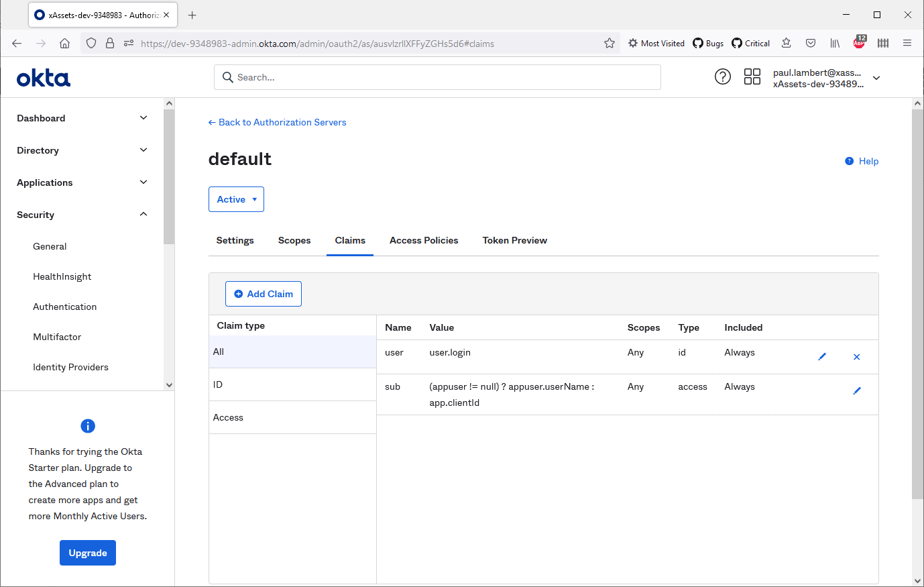Edit the user claim with pencil icon
Image resolution: width=924 pixels, height=587 pixels.
822,356
